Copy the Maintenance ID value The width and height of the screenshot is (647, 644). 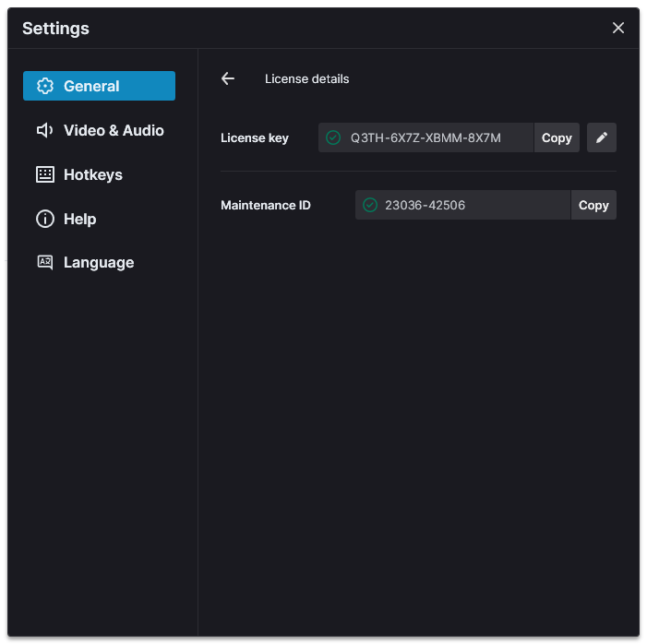[593, 205]
